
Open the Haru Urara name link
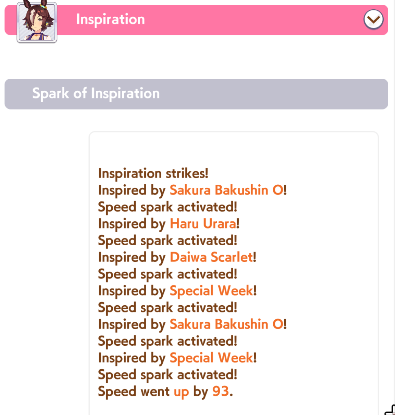pyautogui.click(x=203, y=224)
